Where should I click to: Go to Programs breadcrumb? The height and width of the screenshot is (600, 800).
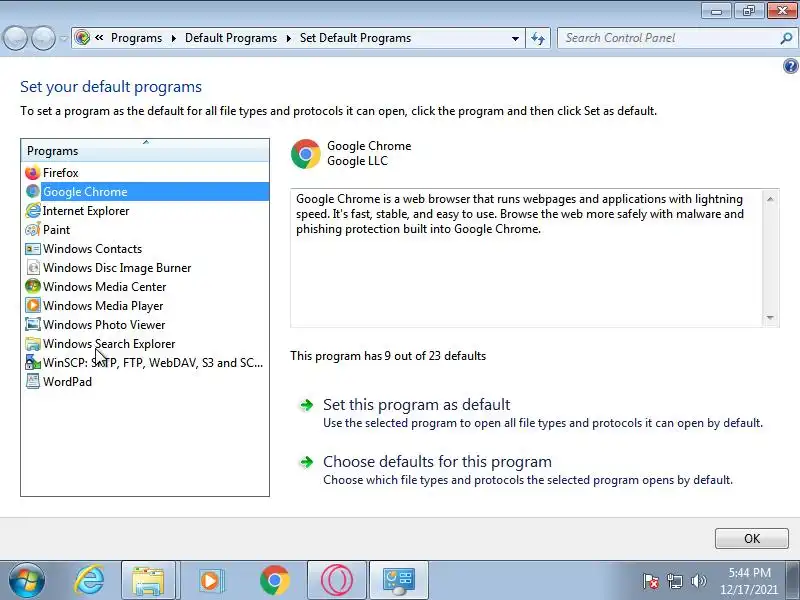136,38
